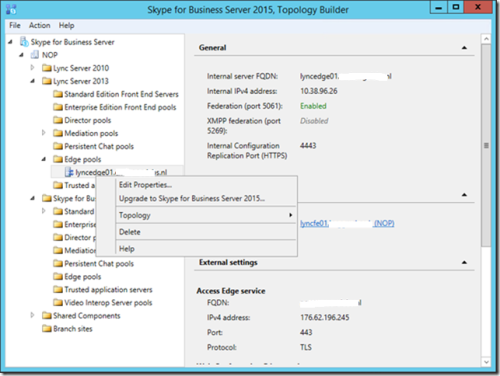Click the Access Edge port value 443
The height and width of the screenshot is (376, 500).
click(x=306, y=332)
